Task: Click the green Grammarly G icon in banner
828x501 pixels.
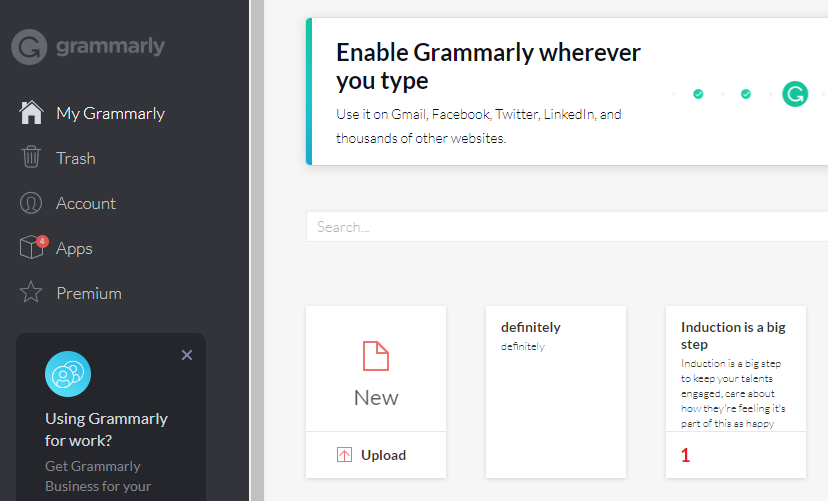Action: click(795, 94)
